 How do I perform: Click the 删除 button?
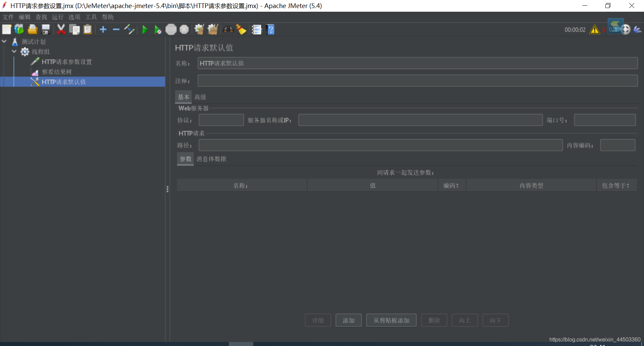434,320
